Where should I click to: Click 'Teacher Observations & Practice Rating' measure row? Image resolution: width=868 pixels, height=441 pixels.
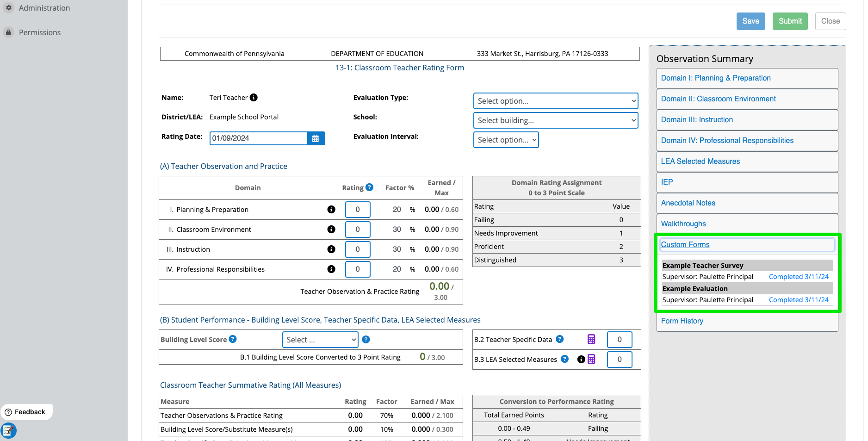point(310,416)
